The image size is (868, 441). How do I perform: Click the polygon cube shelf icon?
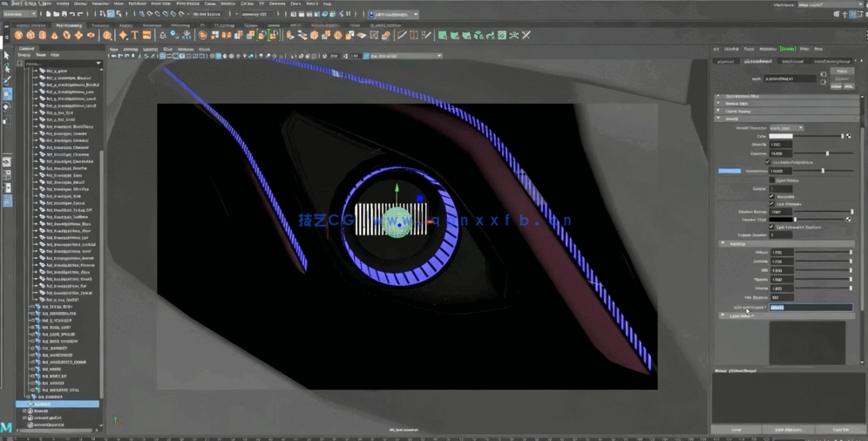pyautogui.click(x=31, y=36)
